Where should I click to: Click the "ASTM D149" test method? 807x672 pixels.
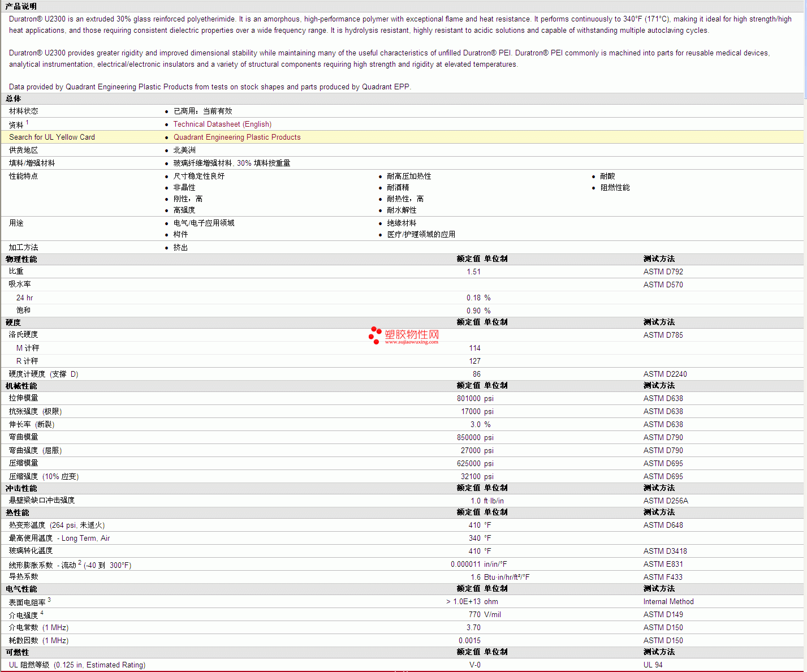[x=663, y=615]
